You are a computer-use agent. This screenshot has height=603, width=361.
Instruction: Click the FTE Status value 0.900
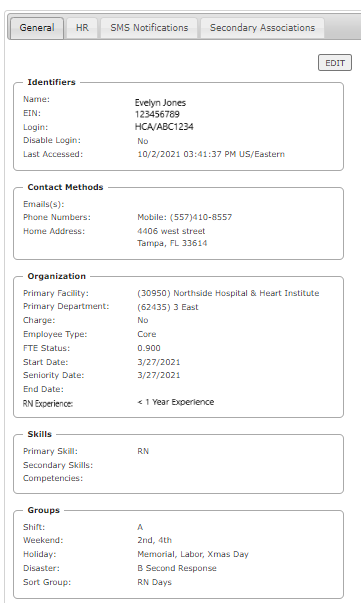click(x=149, y=348)
